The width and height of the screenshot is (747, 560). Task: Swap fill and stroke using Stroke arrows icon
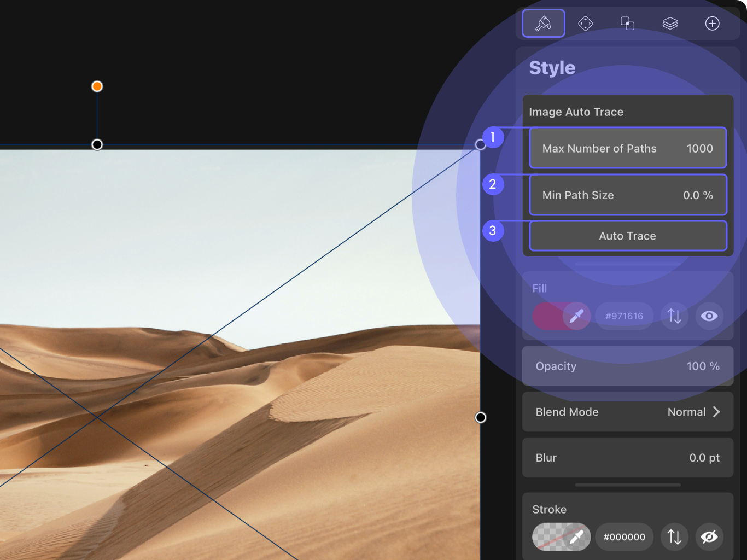tap(674, 536)
